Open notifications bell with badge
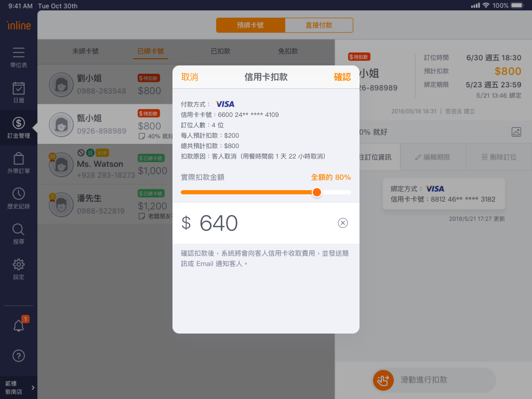Image resolution: width=532 pixels, height=399 pixels. (x=19, y=326)
